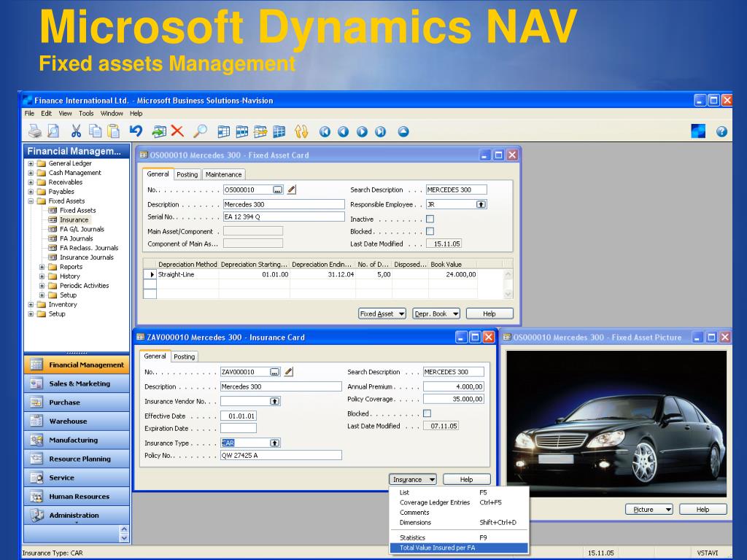The width and height of the screenshot is (747, 560).
Task: Click Help button on Insurance Card
Action: pos(467,480)
